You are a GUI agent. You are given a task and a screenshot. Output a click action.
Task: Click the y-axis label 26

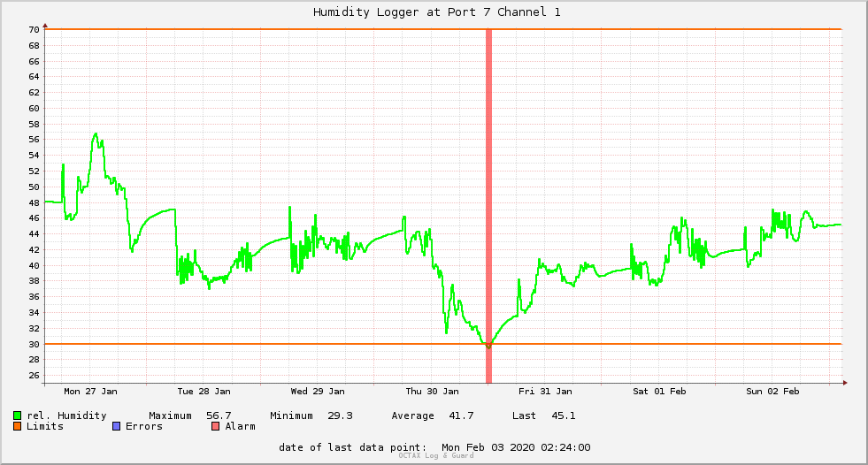click(x=34, y=376)
